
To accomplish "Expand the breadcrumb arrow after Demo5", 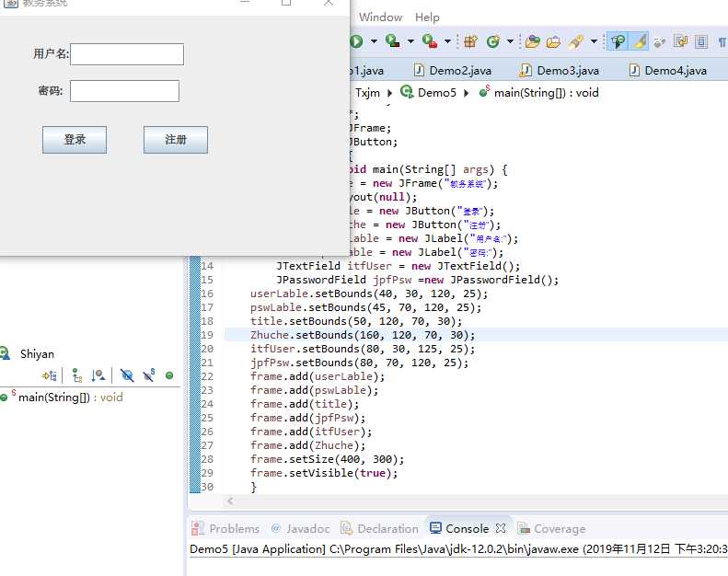I will pos(466,93).
